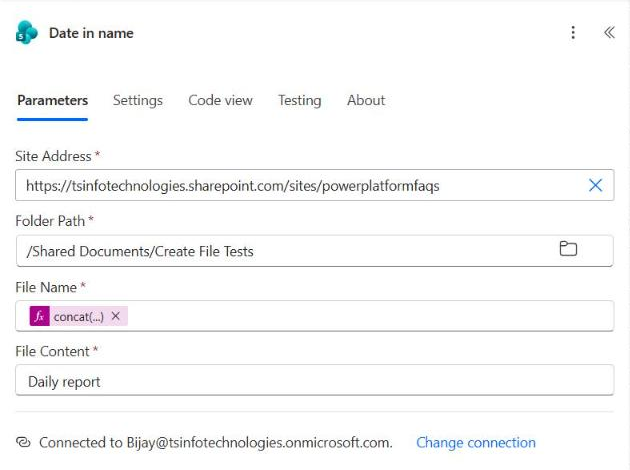
Task: Click 'Connected to Bijay@tsinfotechnologies.onmicrosoft.com.' text
Action: [216, 443]
